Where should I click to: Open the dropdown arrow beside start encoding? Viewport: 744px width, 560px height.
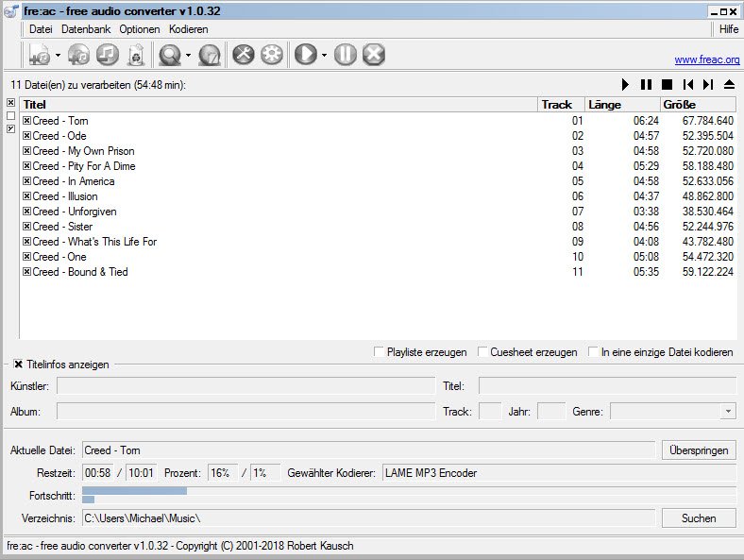324,56
